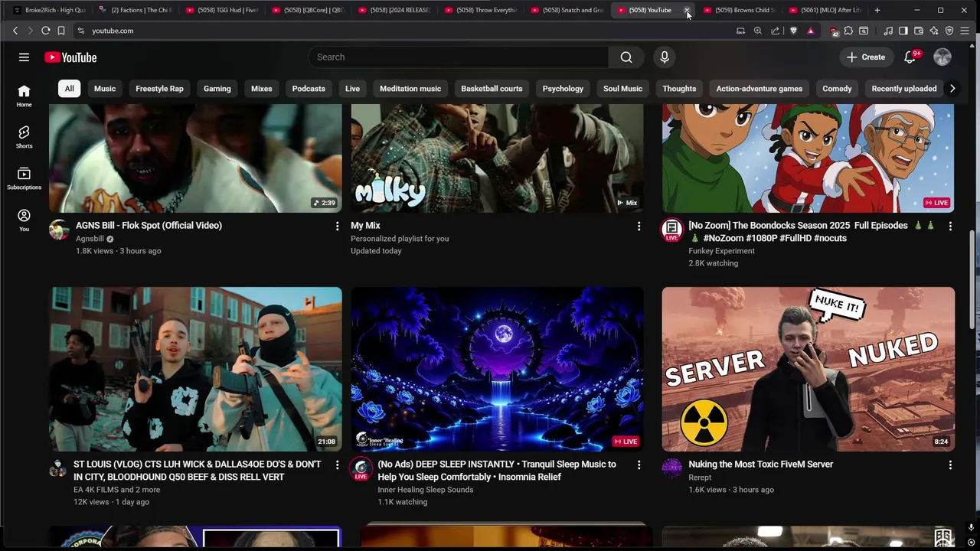This screenshot has width=980, height=551.
Task: Go to Home in the sidebar
Action: (24, 96)
